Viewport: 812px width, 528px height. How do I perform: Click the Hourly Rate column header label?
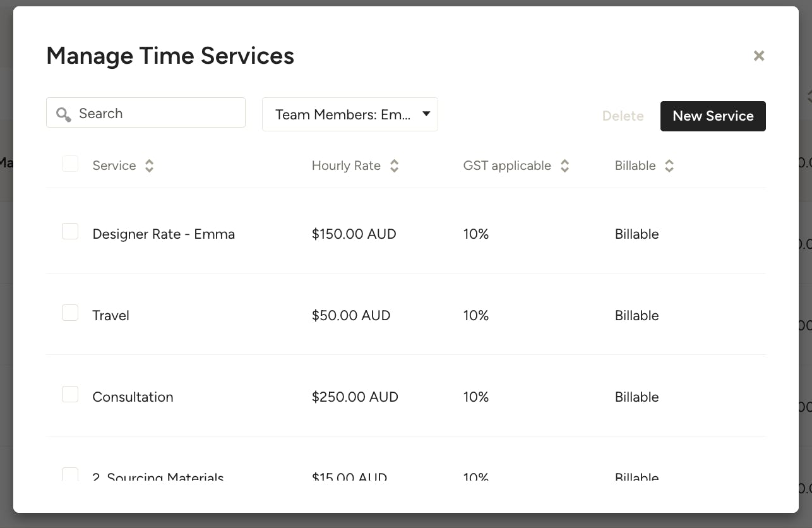(346, 166)
